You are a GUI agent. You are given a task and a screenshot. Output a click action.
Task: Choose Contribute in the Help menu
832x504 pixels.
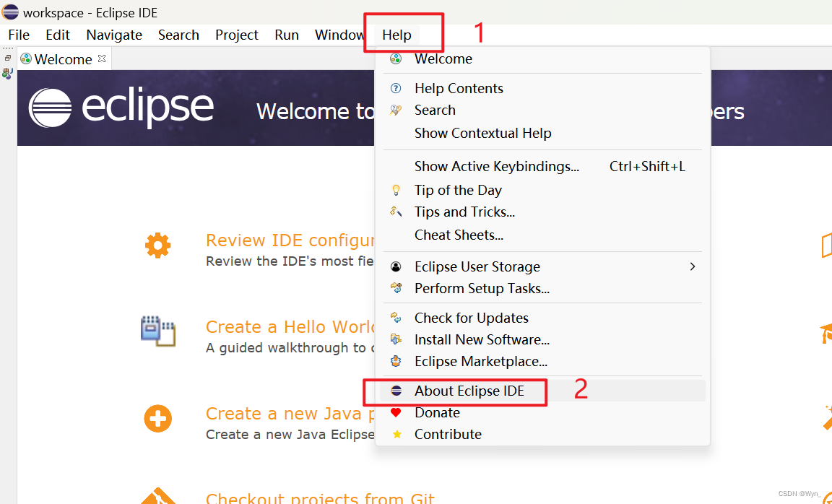click(x=542, y=434)
